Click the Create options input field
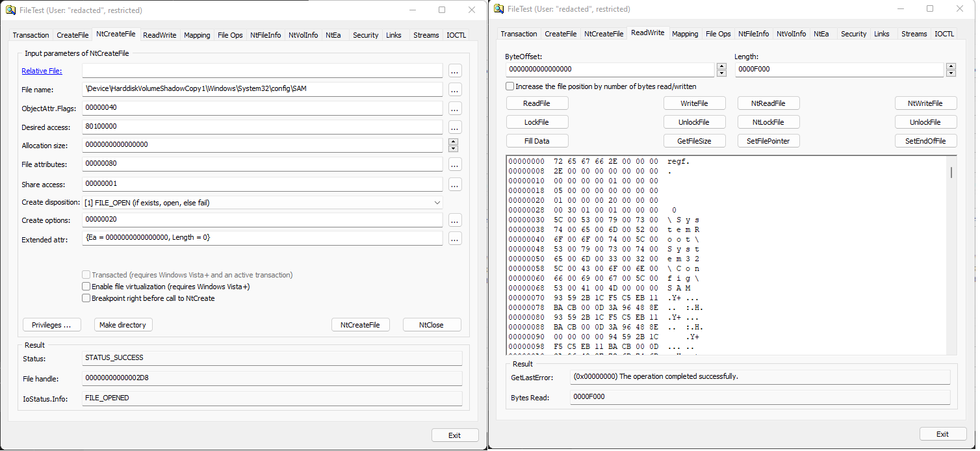The width and height of the screenshot is (980, 451). [263, 220]
